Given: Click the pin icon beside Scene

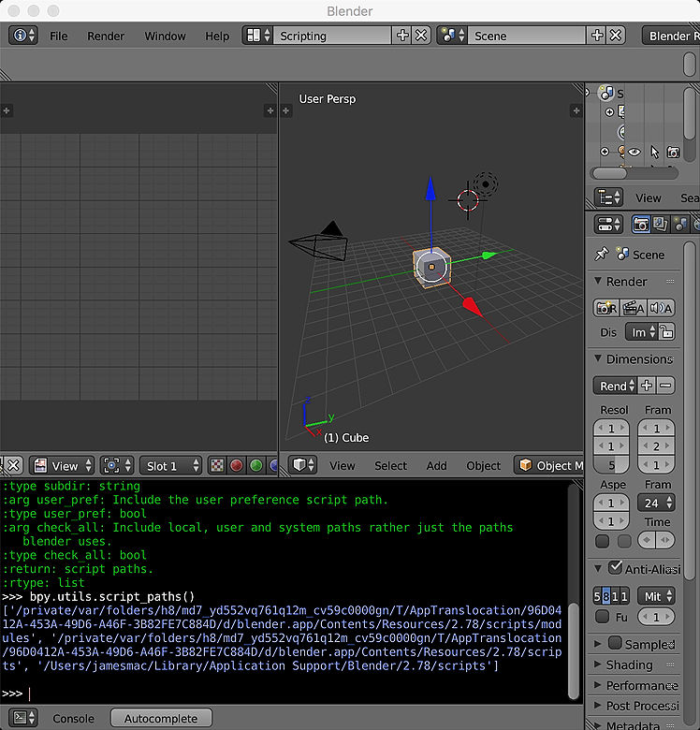Looking at the screenshot, I should (603, 255).
